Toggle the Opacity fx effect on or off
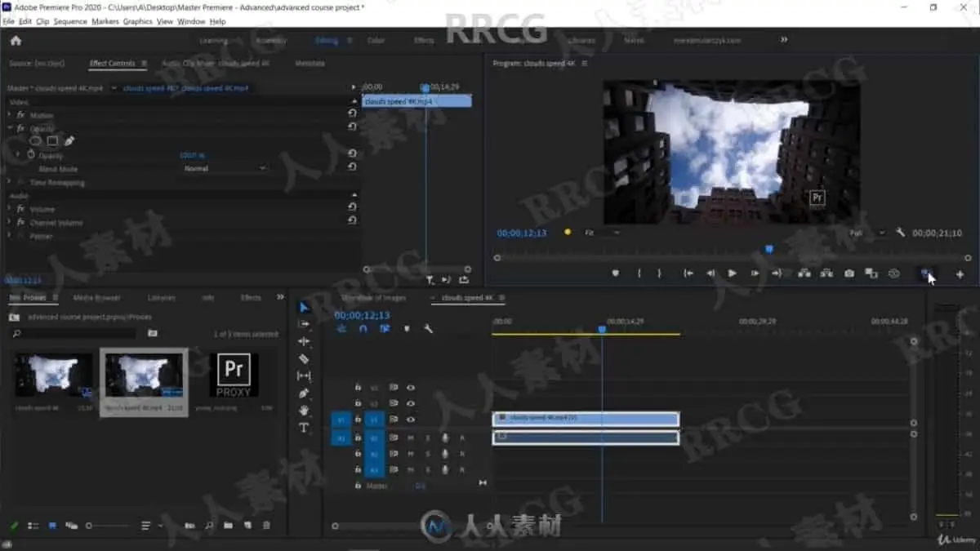Viewport: 980px width, 551px height. [x=21, y=128]
